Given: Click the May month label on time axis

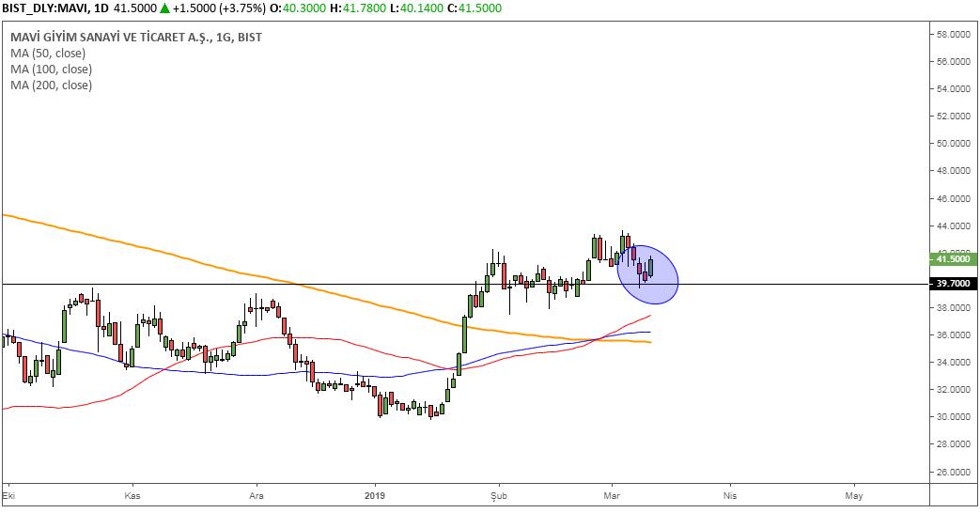Looking at the screenshot, I should tap(854, 495).
